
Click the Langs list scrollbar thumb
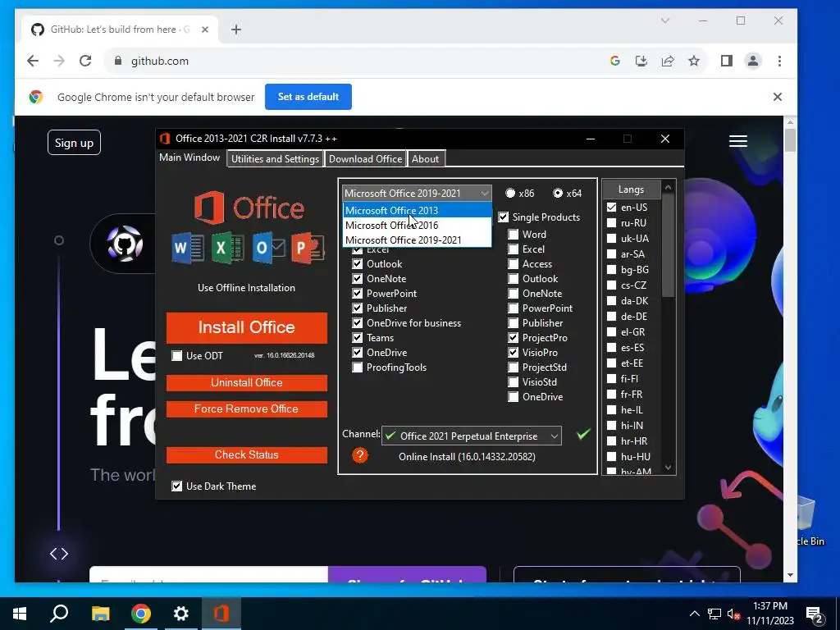[668, 245]
